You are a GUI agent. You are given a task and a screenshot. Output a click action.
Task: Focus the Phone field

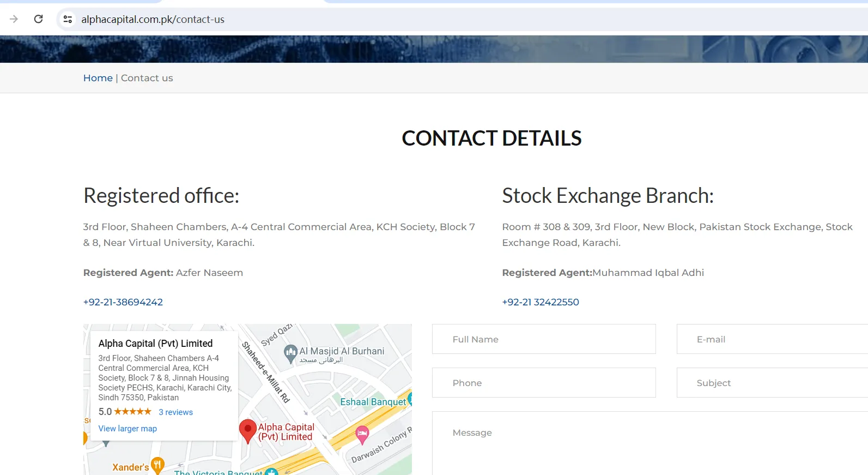pyautogui.click(x=544, y=383)
